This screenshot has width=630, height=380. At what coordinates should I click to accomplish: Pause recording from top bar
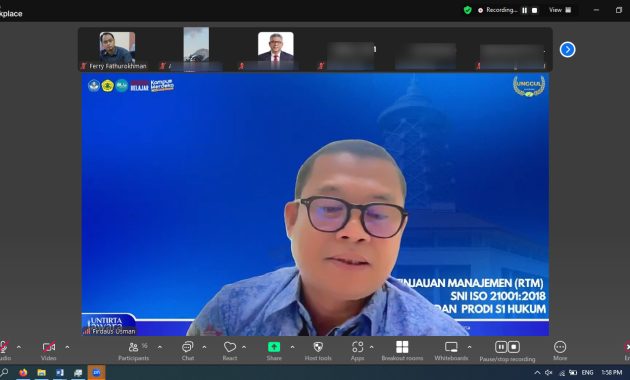[524, 10]
